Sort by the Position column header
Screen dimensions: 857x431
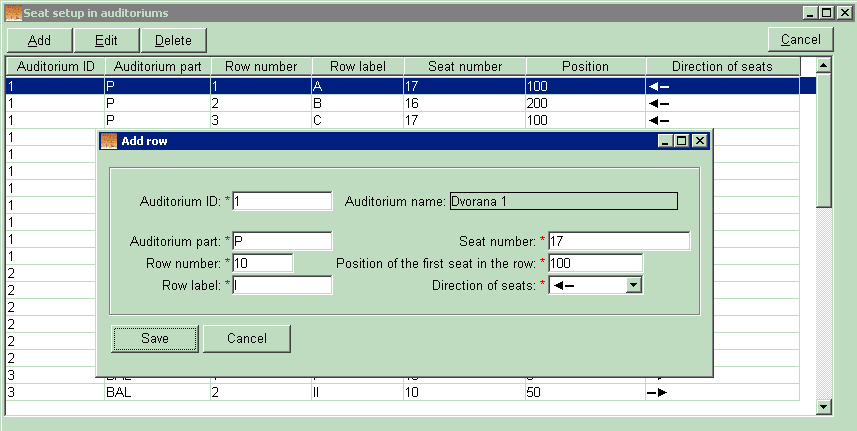[x=585, y=67]
